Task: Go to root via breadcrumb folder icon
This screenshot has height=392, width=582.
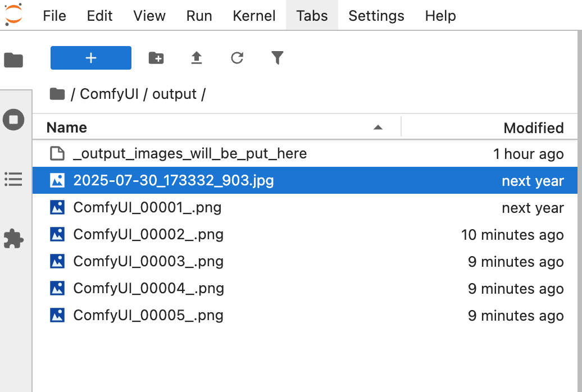Action: click(57, 94)
